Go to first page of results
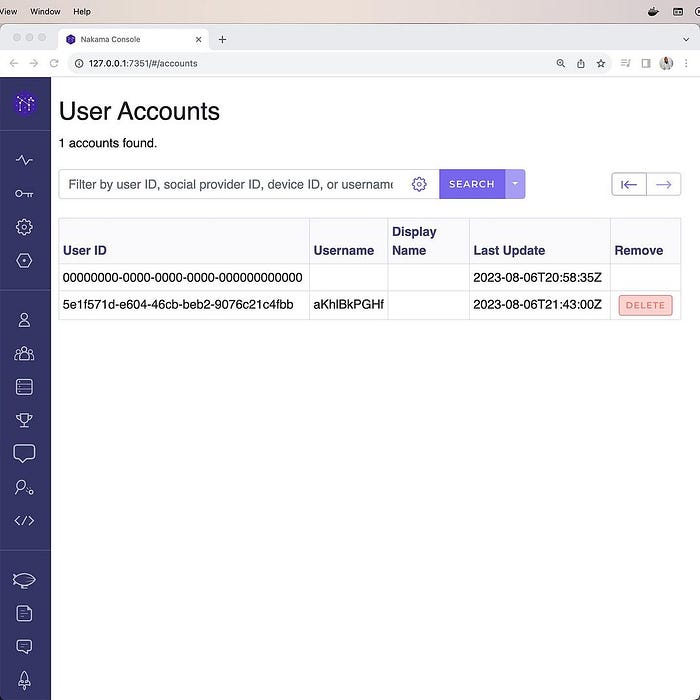The image size is (700, 700). pos(629,184)
